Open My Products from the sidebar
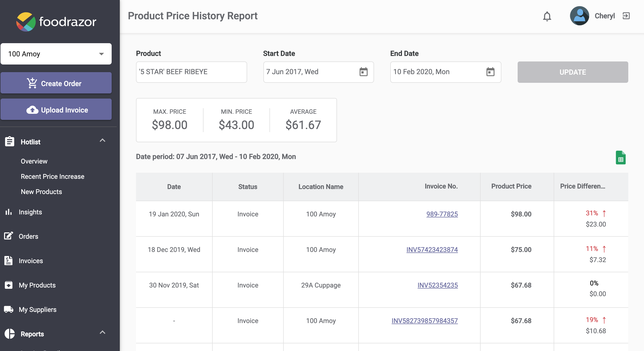Viewport: 644px width, 351px height. click(37, 285)
